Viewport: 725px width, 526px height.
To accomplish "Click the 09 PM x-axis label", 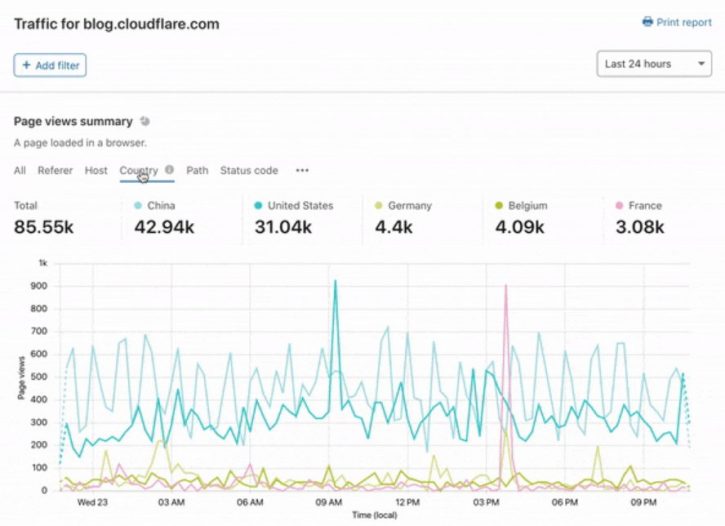I will click(643, 502).
